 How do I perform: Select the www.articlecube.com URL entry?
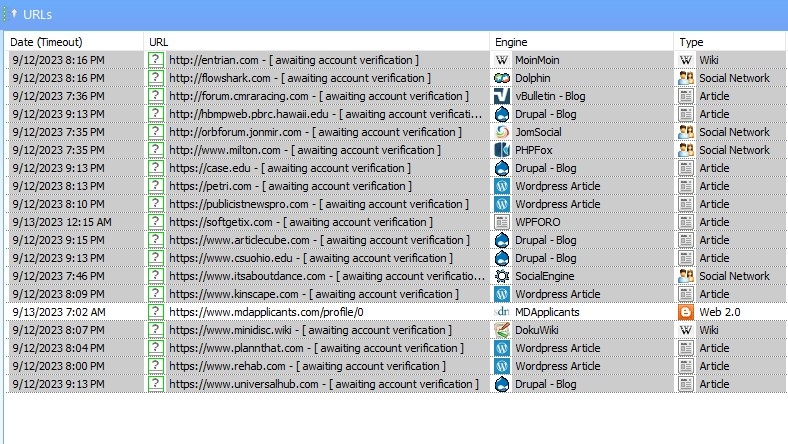tap(319, 240)
